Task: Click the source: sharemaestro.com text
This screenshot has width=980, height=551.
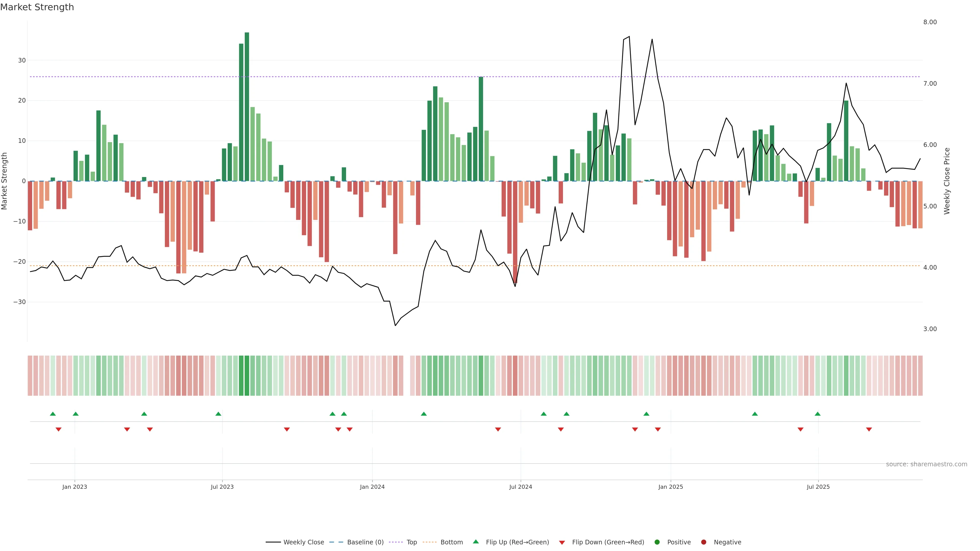Action: point(926,464)
